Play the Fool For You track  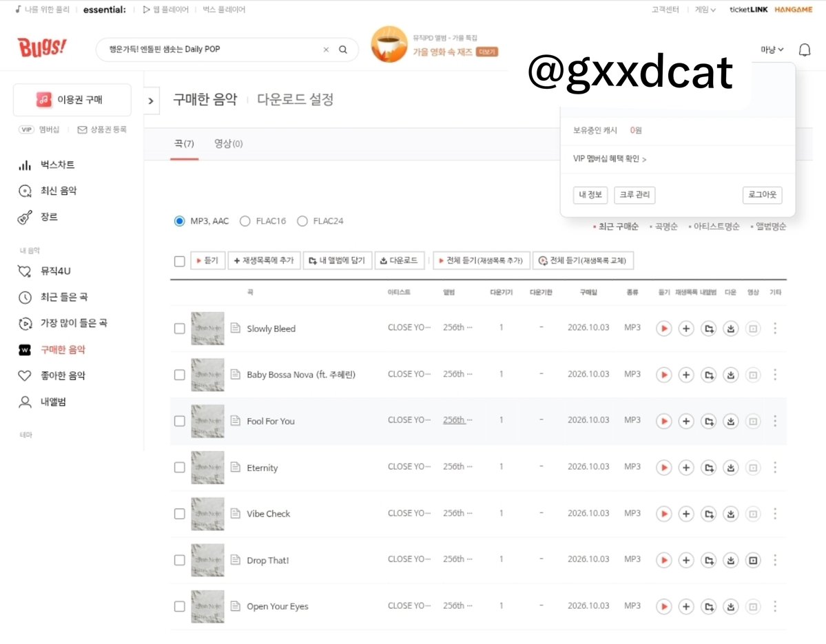tap(663, 422)
